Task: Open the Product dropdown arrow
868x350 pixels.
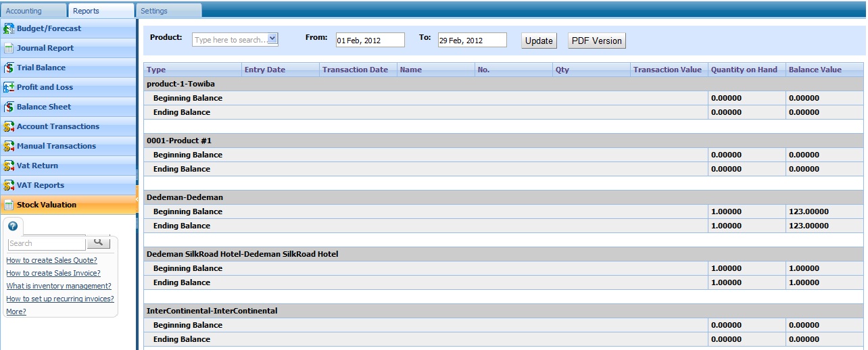Action: [272, 39]
